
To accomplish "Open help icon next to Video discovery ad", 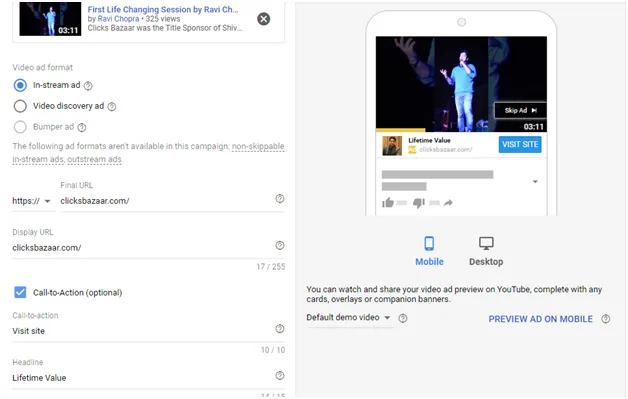I will point(112,106).
